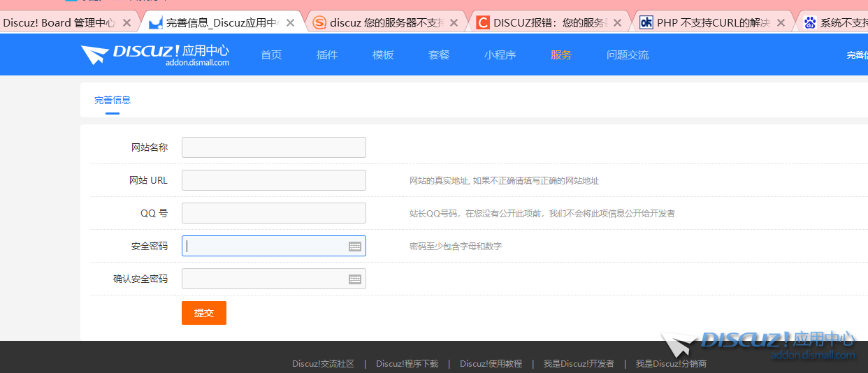The width and height of the screenshot is (868, 373).
Task: Click virtual keyboard icon in 安全密码 field
Action: pos(355,247)
